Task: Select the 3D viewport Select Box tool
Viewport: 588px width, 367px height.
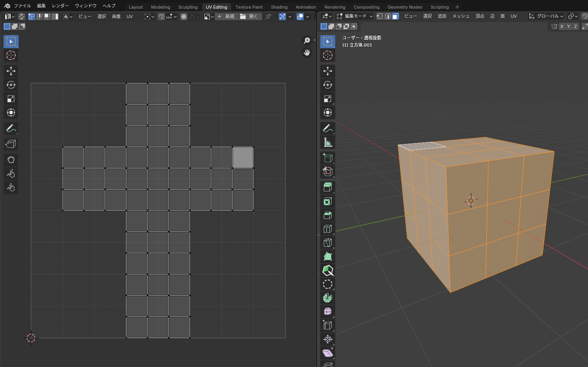Action: 328,41
